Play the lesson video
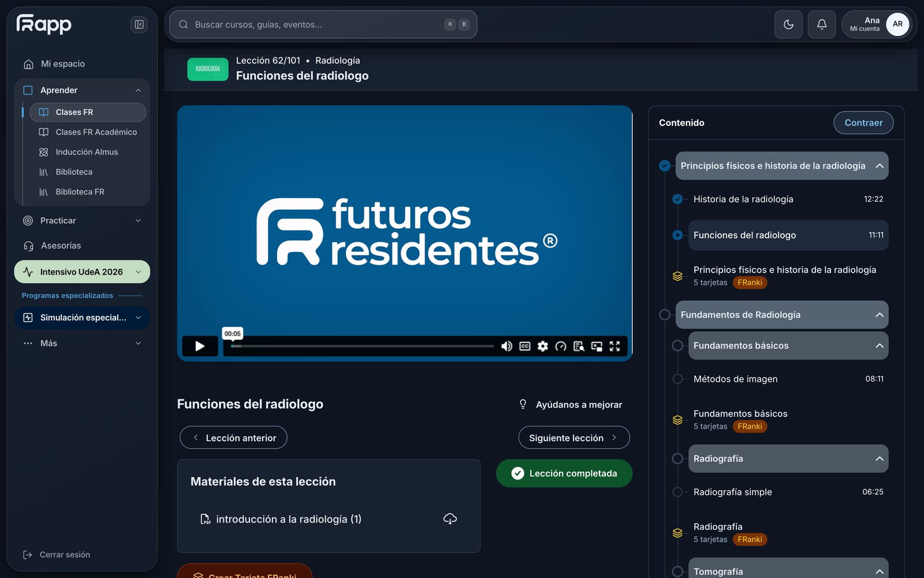 [200, 346]
